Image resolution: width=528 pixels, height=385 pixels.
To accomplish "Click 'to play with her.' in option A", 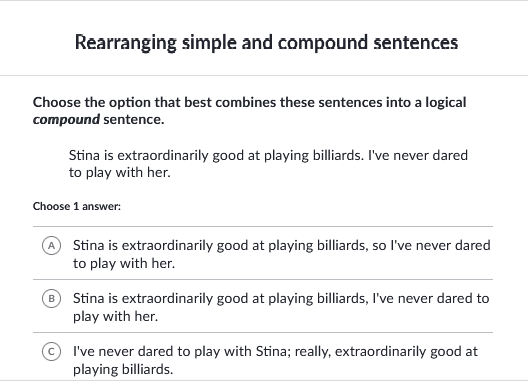I will click(x=124, y=263).
